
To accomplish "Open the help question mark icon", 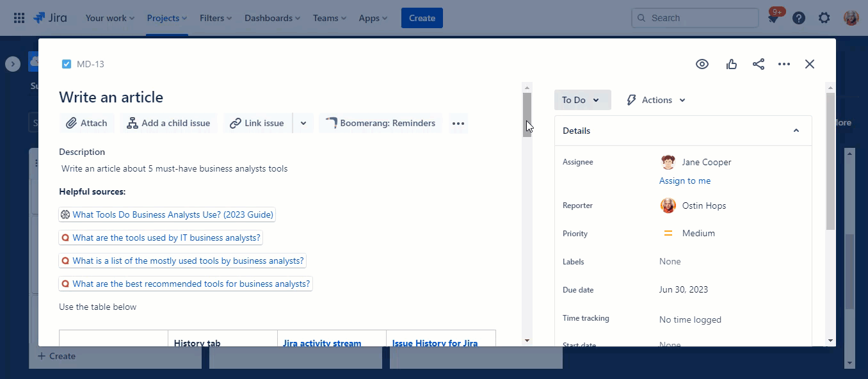I will click(x=799, y=18).
